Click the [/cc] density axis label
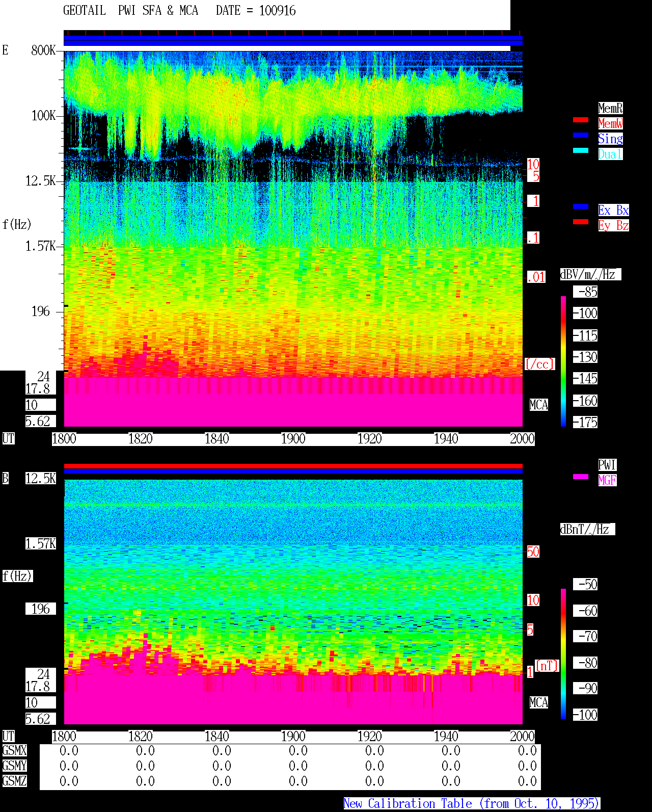652x812 pixels. click(x=540, y=364)
